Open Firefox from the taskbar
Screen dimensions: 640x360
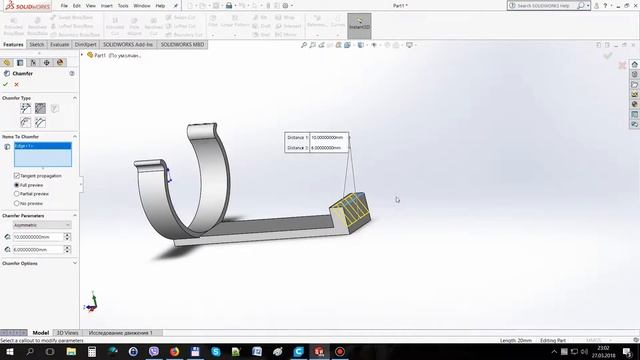[174, 351]
